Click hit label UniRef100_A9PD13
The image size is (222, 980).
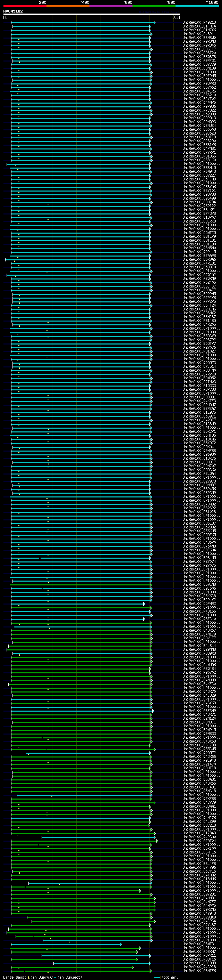199,118
